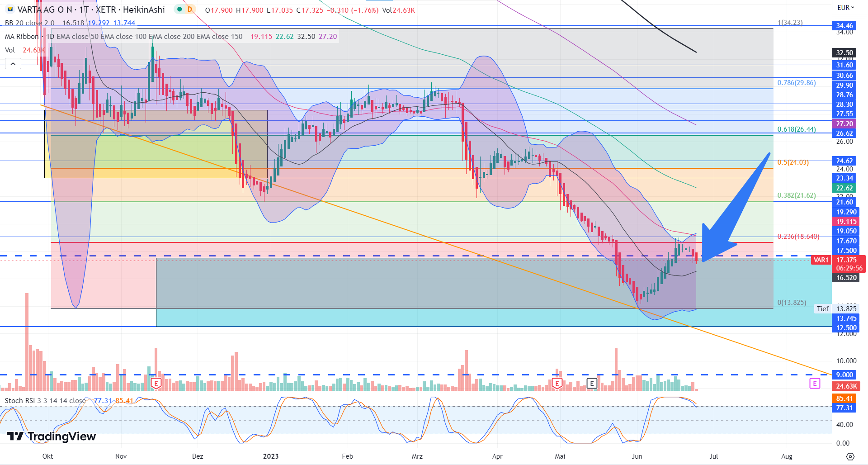Viewport: 868px width, 465px height.
Task: Click the 19.290 price axis label
Action: pos(846,212)
